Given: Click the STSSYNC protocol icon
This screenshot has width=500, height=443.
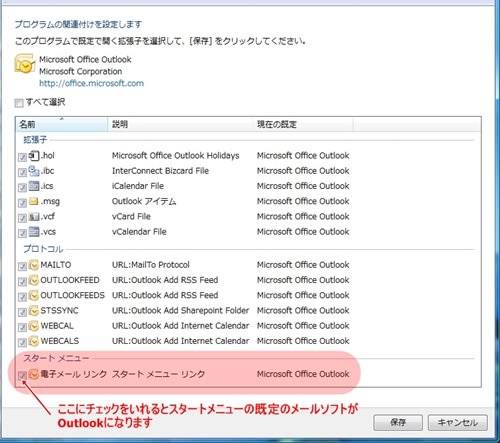Looking at the screenshot, I should (x=34, y=311).
